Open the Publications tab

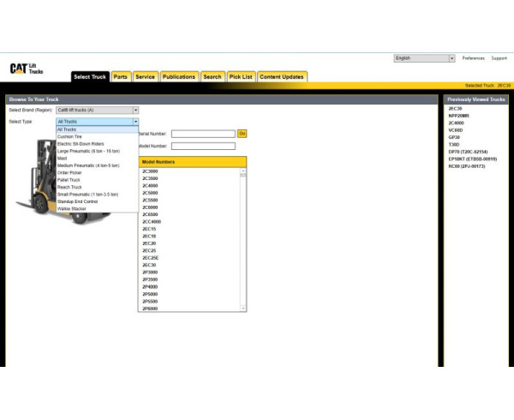178,76
